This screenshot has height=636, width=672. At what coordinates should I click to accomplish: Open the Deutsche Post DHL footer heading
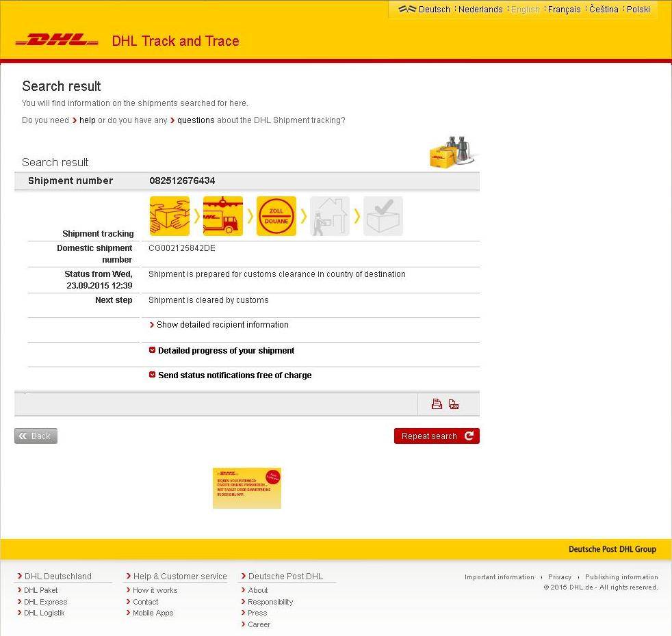pyautogui.click(x=285, y=577)
